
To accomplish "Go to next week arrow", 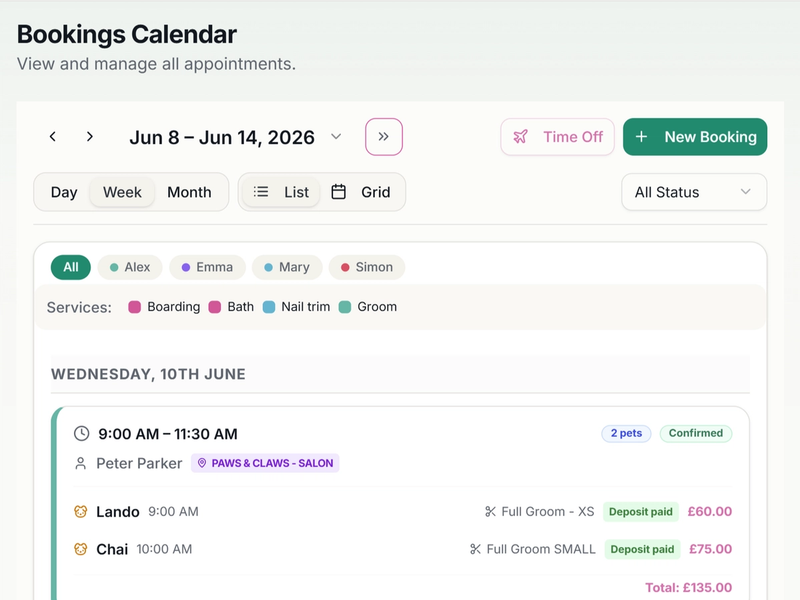I will [90, 137].
